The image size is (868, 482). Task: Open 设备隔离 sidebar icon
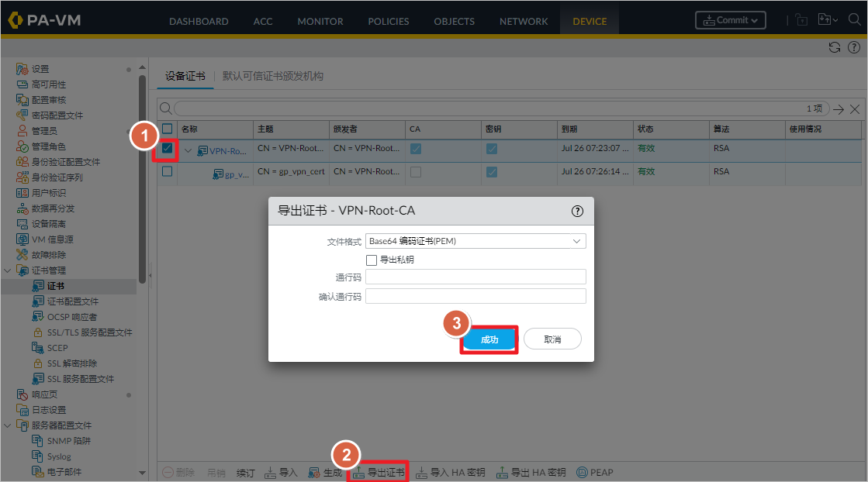click(x=22, y=224)
